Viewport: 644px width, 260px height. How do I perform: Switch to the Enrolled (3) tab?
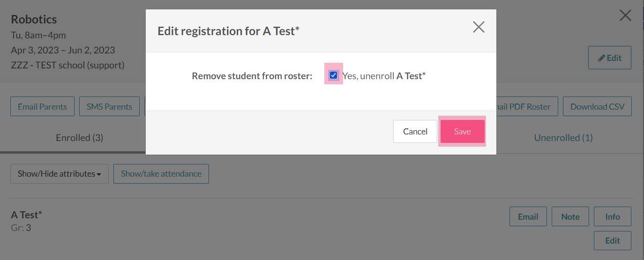tap(79, 138)
